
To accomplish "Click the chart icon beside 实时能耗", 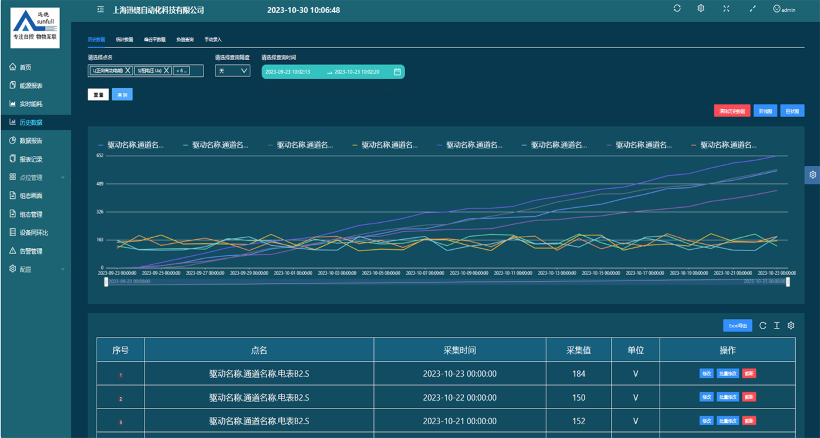I will pyautogui.click(x=13, y=103).
